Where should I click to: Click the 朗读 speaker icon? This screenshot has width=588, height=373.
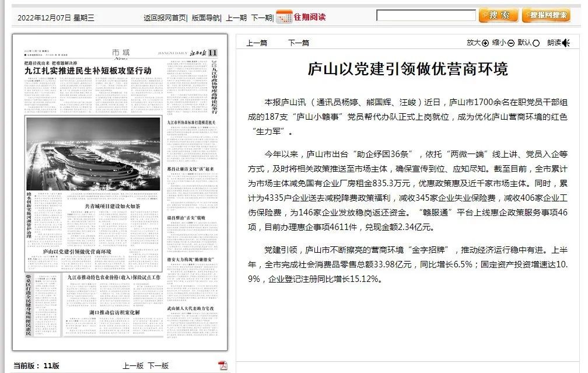tap(566, 43)
